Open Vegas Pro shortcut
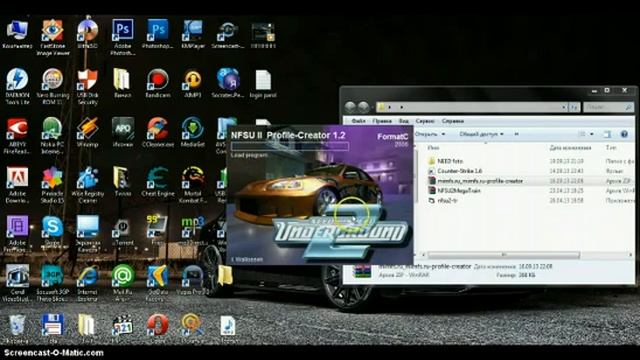This screenshot has width=640, height=360. pyautogui.click(x=193, y=280)
